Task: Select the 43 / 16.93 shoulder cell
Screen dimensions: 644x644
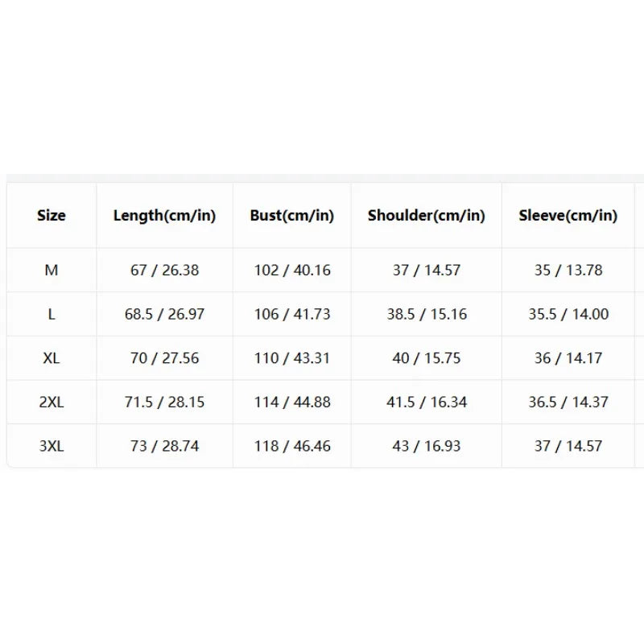Action: tap(427, 446)
